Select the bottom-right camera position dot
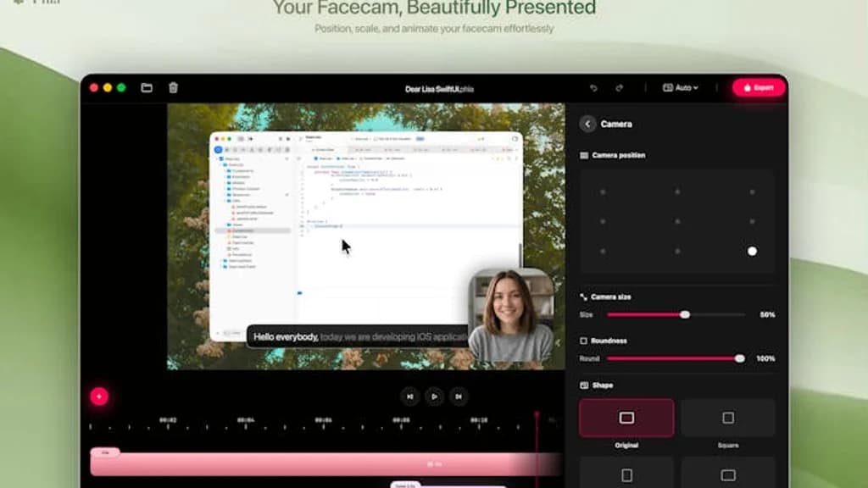The width and height of the screenshot is (868, 488). click(x=752, y=251)
